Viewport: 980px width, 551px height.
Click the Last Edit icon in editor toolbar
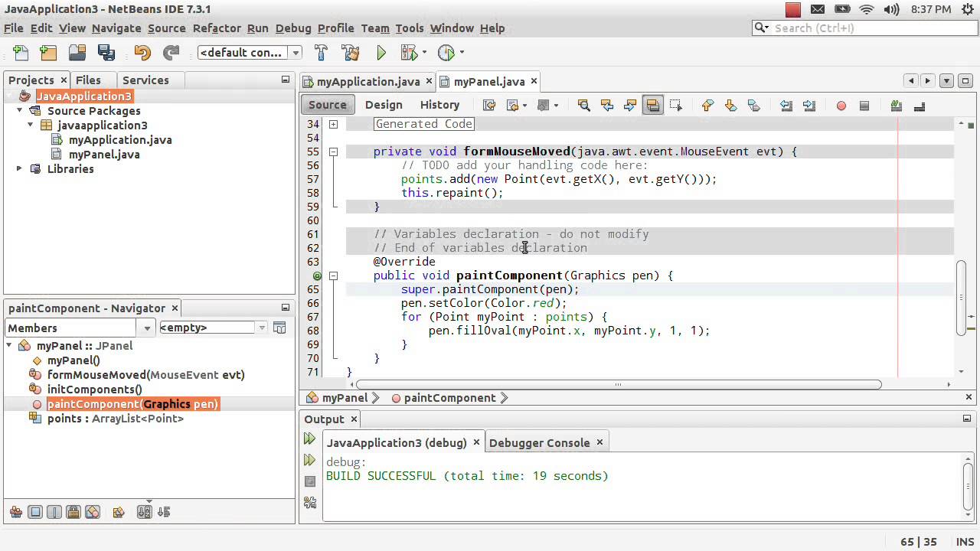489,106
